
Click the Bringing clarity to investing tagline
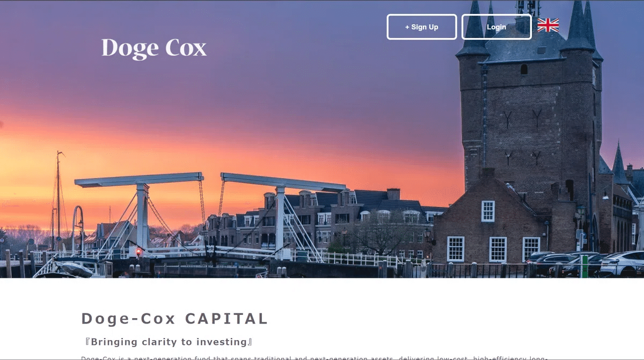(169, 342)
